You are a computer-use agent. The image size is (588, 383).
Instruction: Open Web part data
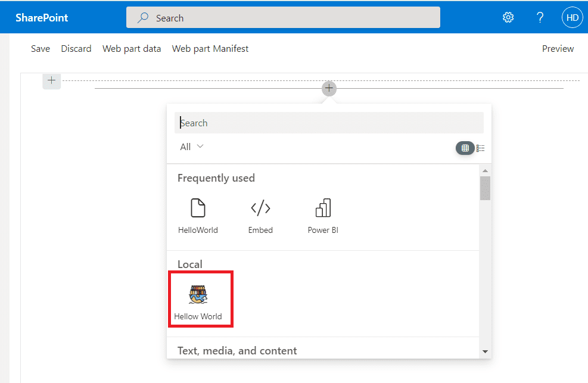[x=132, y=49]
